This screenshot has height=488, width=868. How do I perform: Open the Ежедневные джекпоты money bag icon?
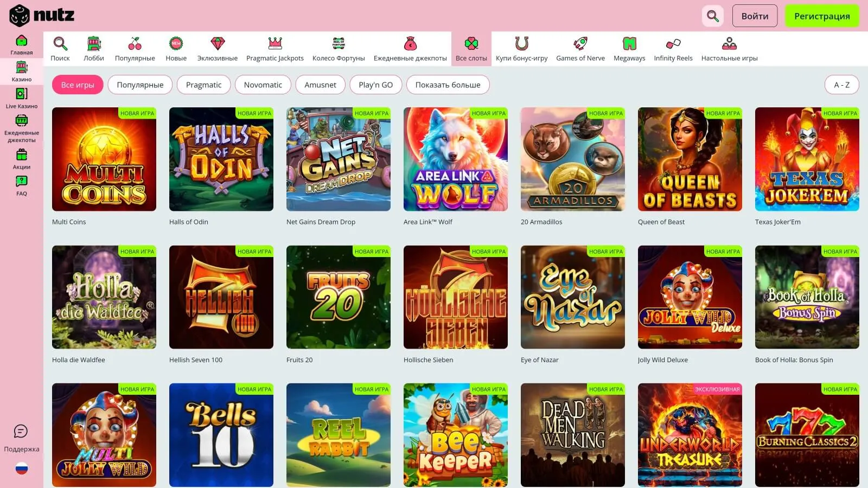pos(410,43)
